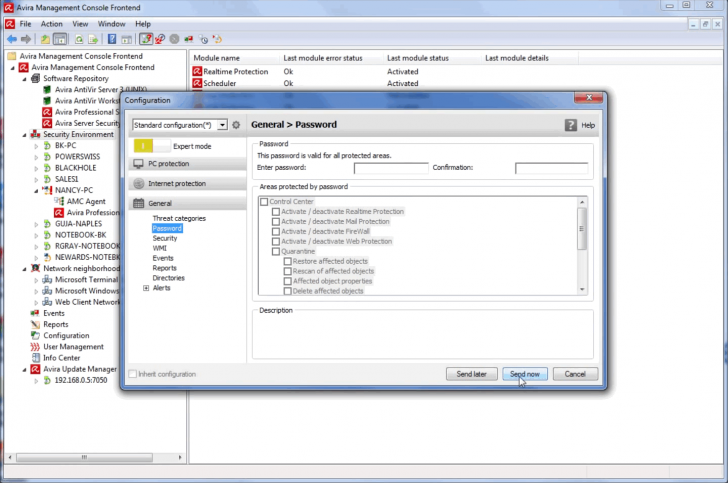Open the View menu
Image resolution: width=728 pixels, height=483 pixels.
click(x=80, y=24)
